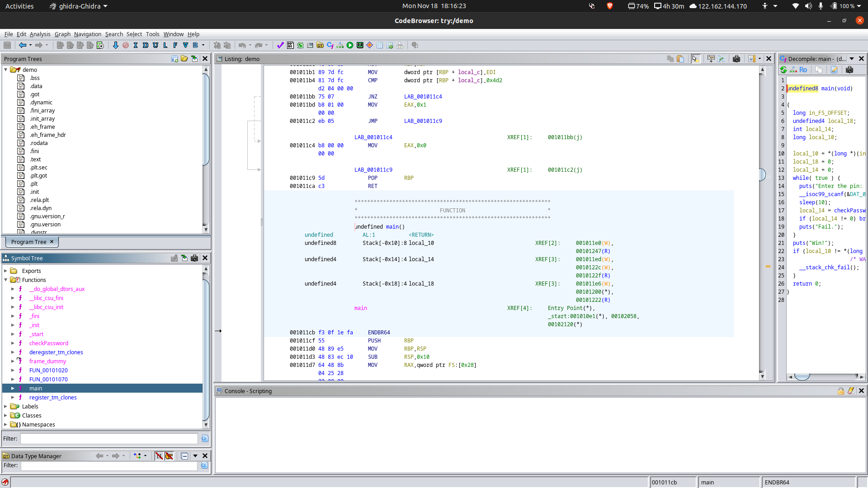Collapse the Functions folder in Symbol Tree

[x=6, y=280]
